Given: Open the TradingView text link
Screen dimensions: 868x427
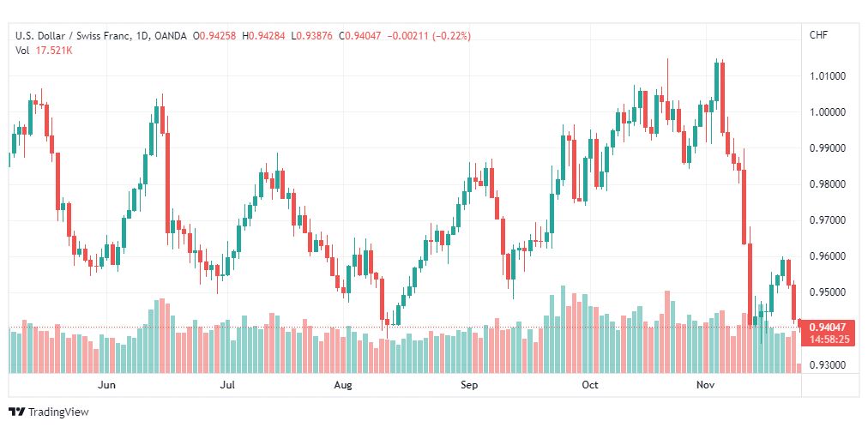Looking at the screenshot, I should point(58,412).
